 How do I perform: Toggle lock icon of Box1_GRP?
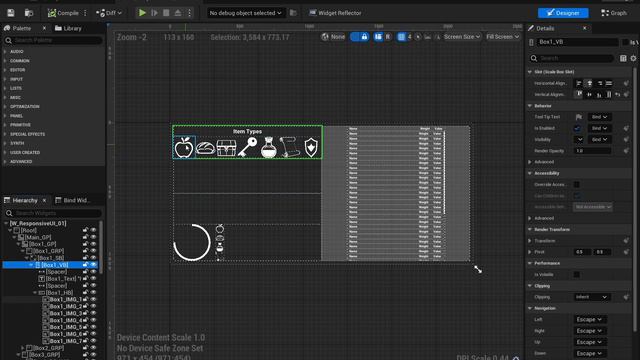pos(85,251)
